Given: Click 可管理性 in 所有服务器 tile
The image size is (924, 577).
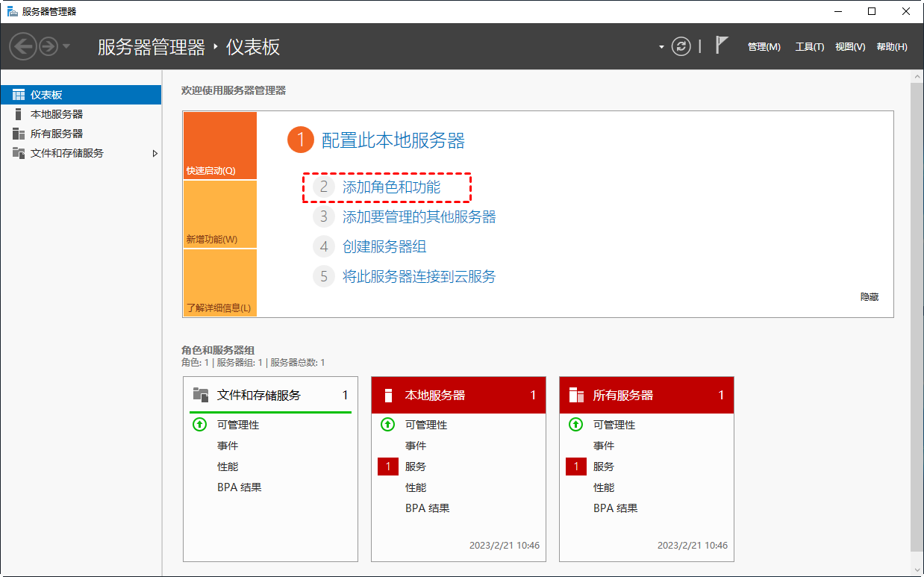Looking at the screenshot, I should pyautogui.click(x=614, y=425).
